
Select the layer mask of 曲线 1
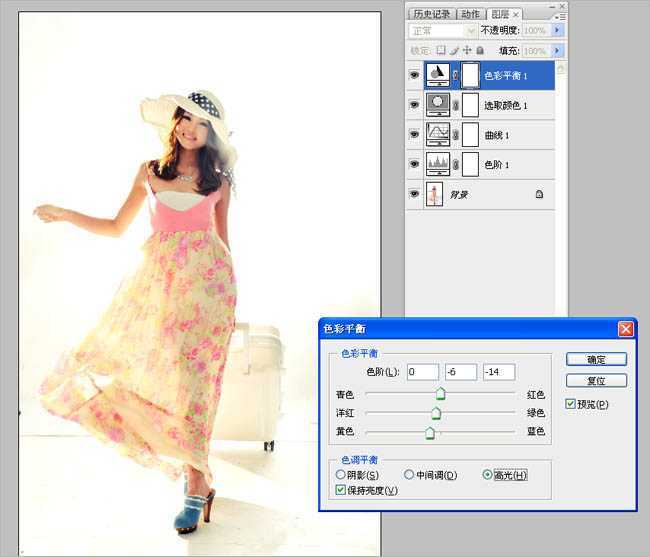(470, 134)
